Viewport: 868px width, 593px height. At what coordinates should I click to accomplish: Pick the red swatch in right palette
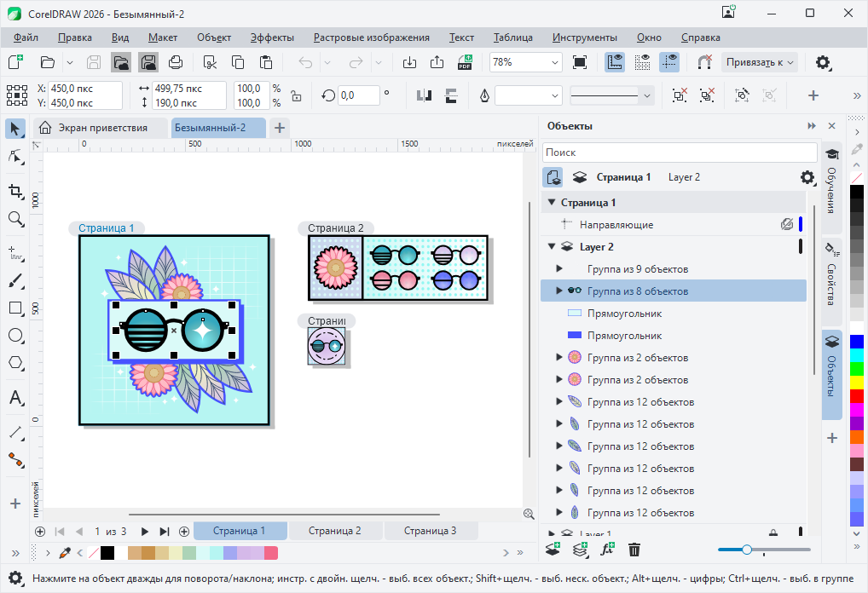coord(856,396)
